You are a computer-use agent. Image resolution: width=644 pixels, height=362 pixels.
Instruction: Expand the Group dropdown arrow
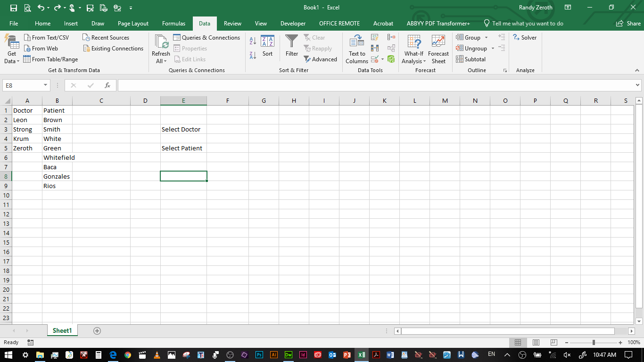coord(487,37)
